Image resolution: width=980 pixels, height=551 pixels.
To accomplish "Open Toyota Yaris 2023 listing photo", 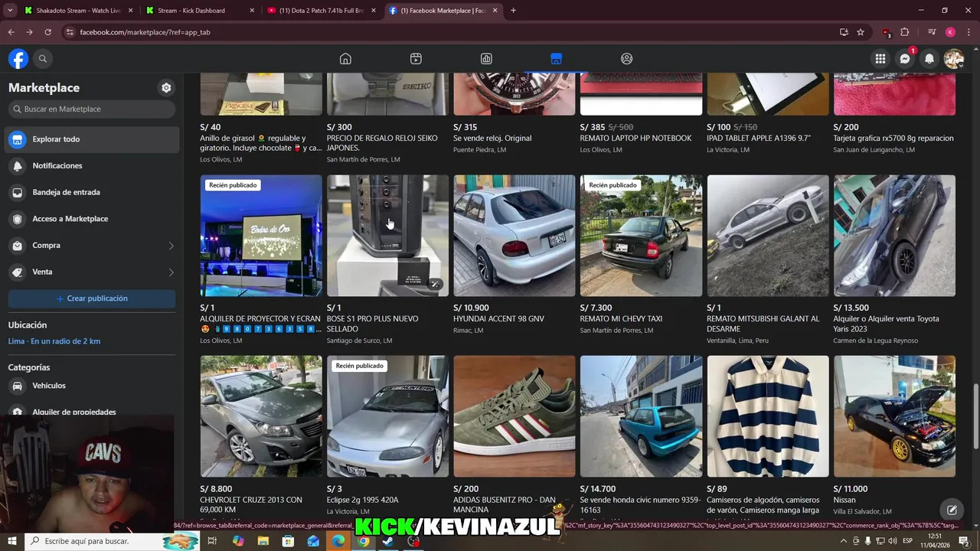I will (x=894, y=236).
